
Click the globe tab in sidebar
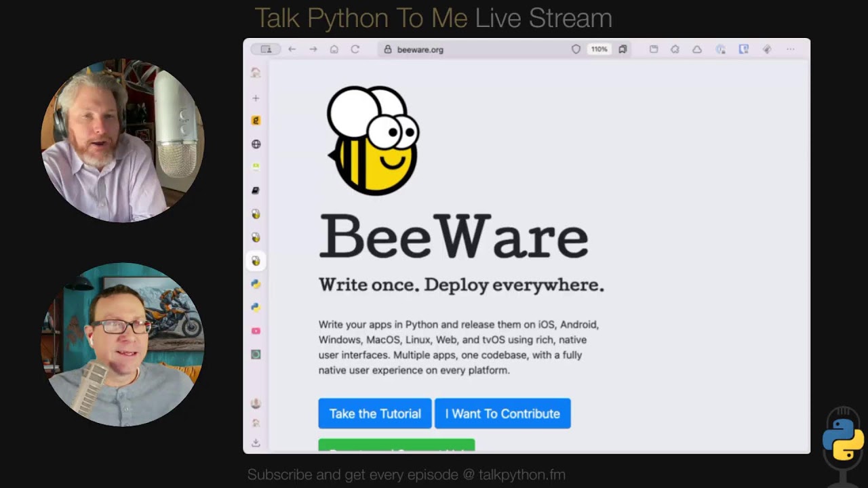256,144
